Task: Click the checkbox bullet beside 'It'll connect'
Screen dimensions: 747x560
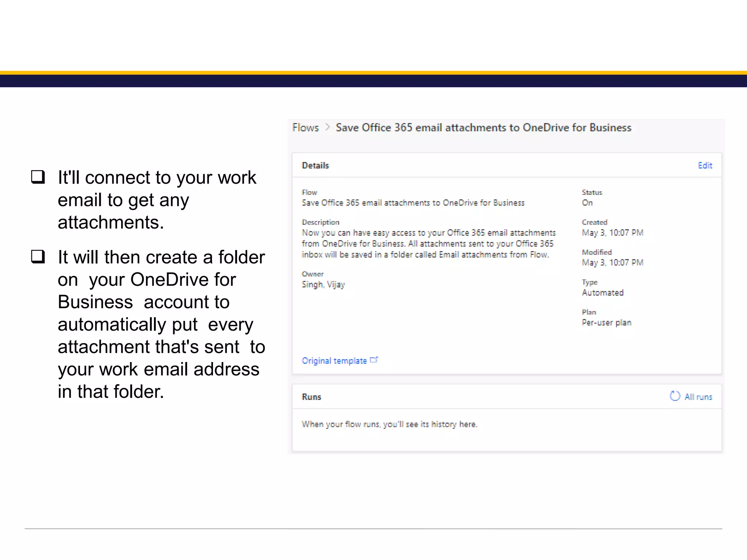Action: pos(38,177)
